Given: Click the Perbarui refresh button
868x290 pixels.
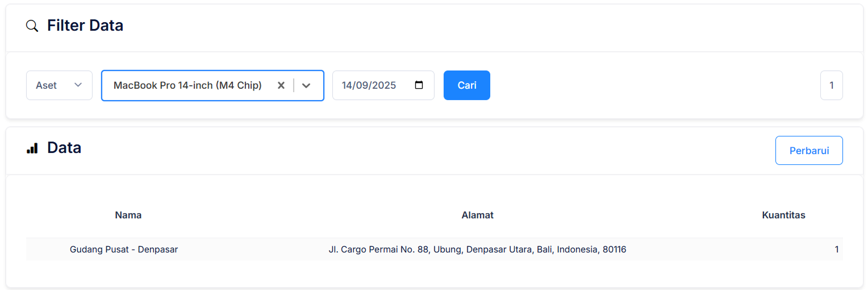Looking at the screenshot, I should click(x=809, y=151).
